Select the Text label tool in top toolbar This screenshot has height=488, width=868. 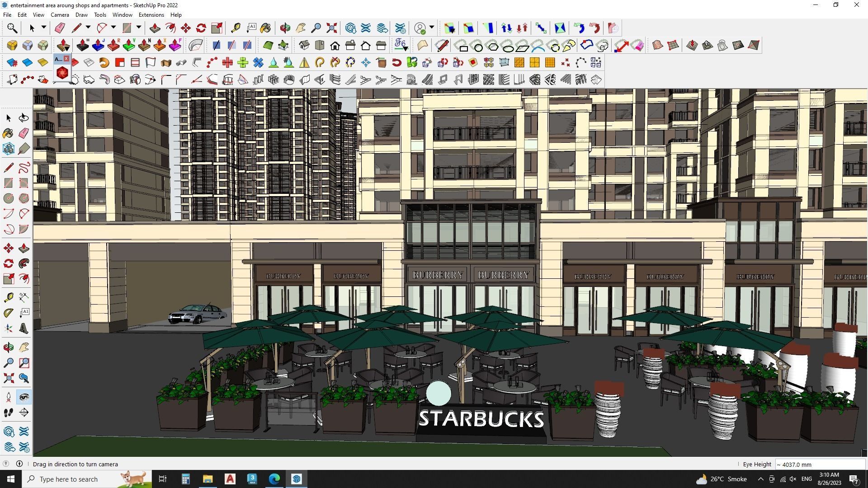pyautogui.click(x=251, y=28)
